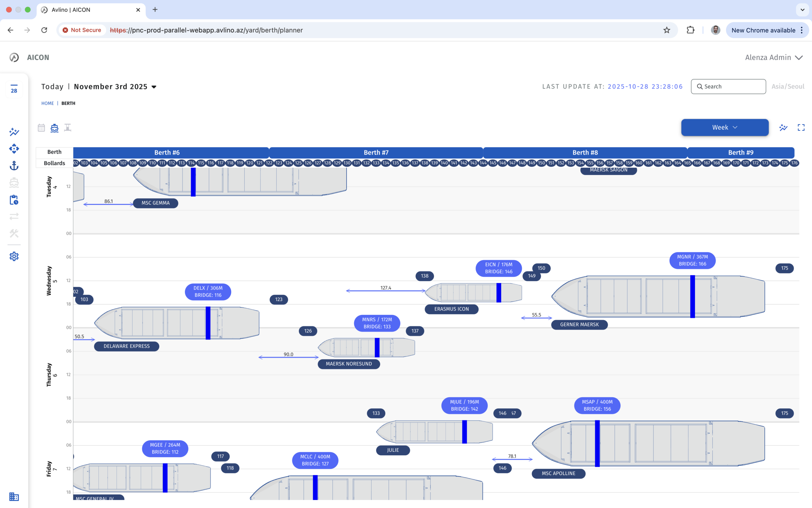Click bollard 138 marker near Erasmus Icon
Image resolution: width=812 pixels, height=508 pixels.
(424, 276)
